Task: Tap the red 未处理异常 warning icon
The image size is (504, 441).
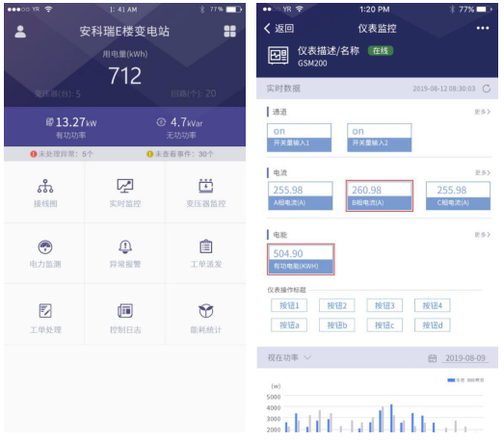Action: click(x=34, y=154)
